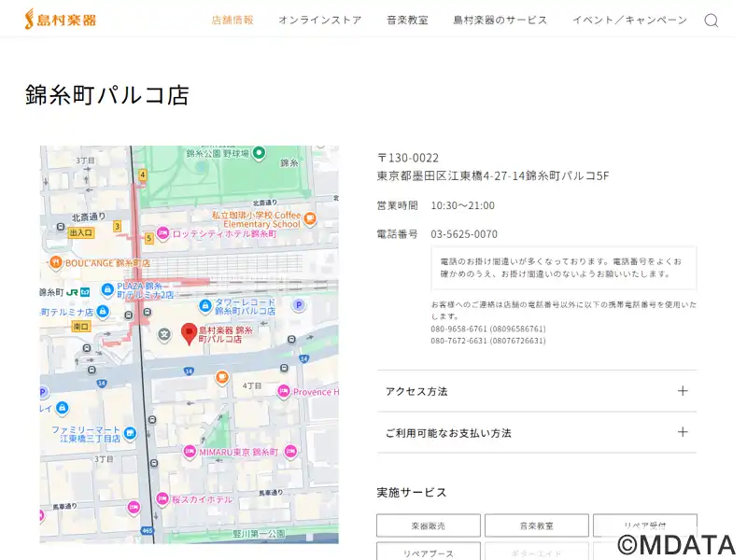Click the gray school marker beside the red pin

pos(164,334)
